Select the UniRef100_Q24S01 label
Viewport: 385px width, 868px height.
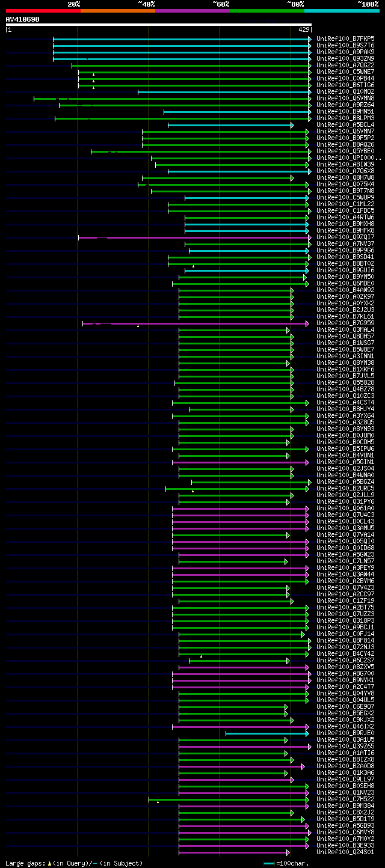tap(345, 852)
